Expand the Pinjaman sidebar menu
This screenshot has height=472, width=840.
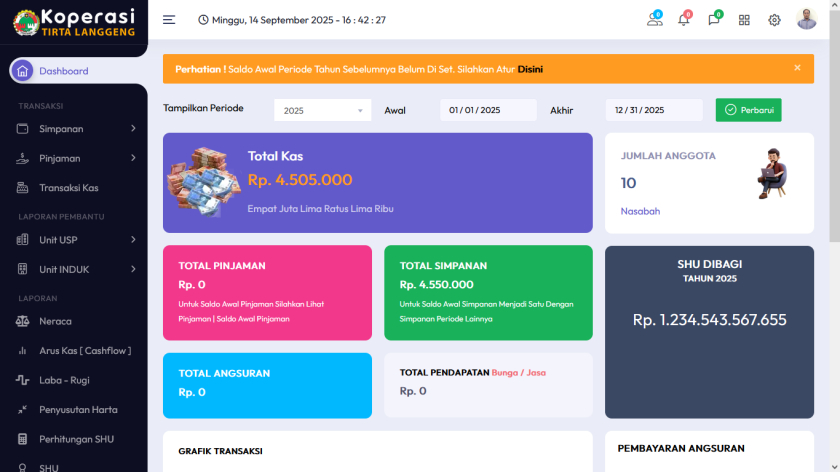(74, 158)
